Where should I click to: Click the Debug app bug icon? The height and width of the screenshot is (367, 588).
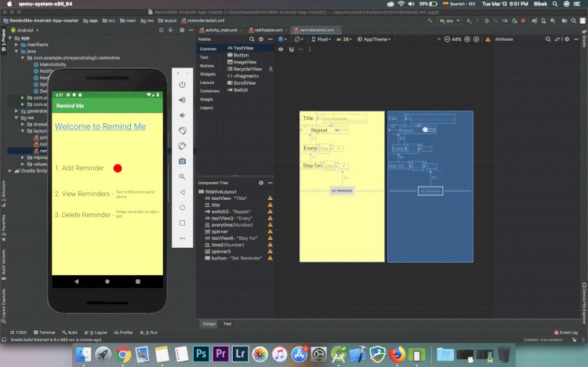pos(487,21)
